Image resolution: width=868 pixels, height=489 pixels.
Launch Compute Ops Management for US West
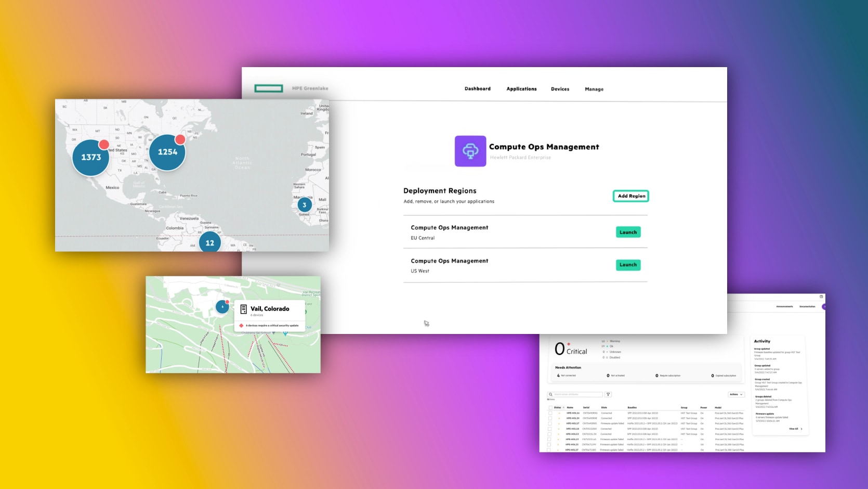click(628, 265)
